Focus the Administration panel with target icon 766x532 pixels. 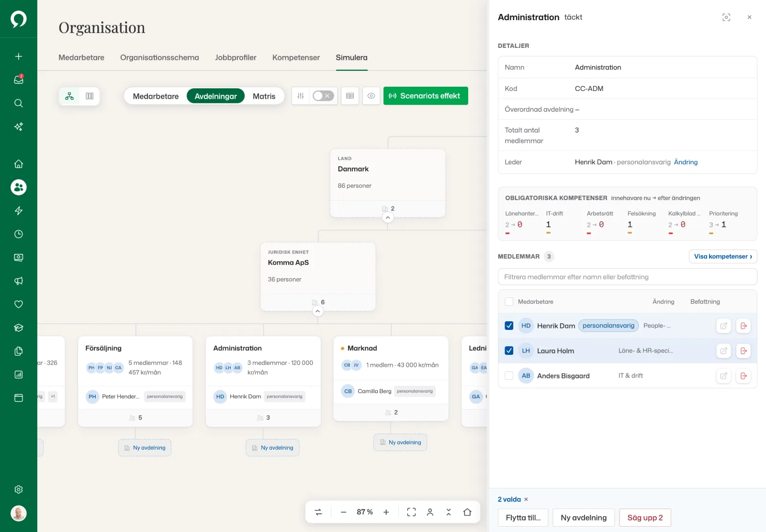pos(726,17)
